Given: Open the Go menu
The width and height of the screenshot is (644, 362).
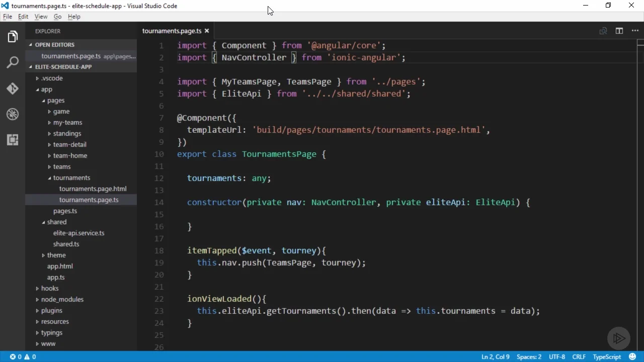Looking at the screenshot, I should click(57, 17).
